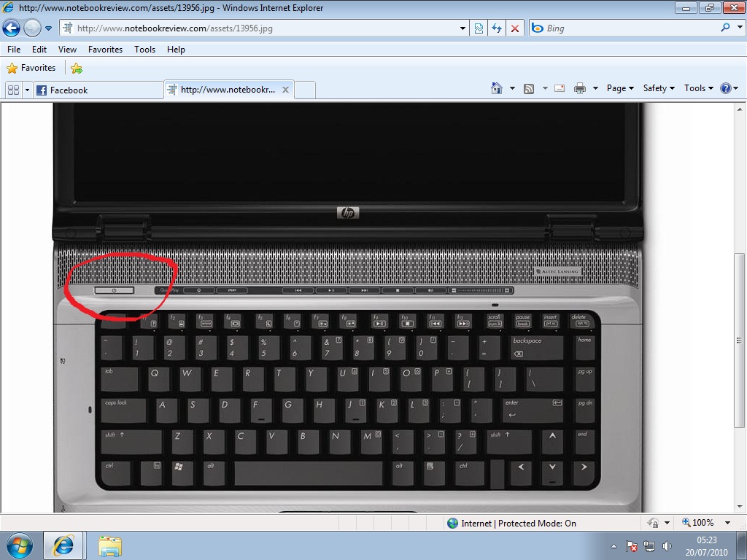
Task: Expand the zoom level dropdown arrow
Action: pos(727,523)
